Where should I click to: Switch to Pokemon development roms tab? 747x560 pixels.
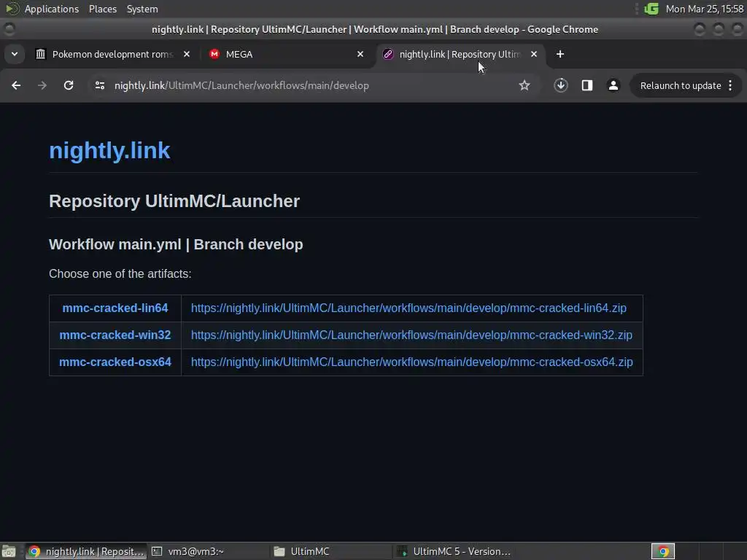112,54
